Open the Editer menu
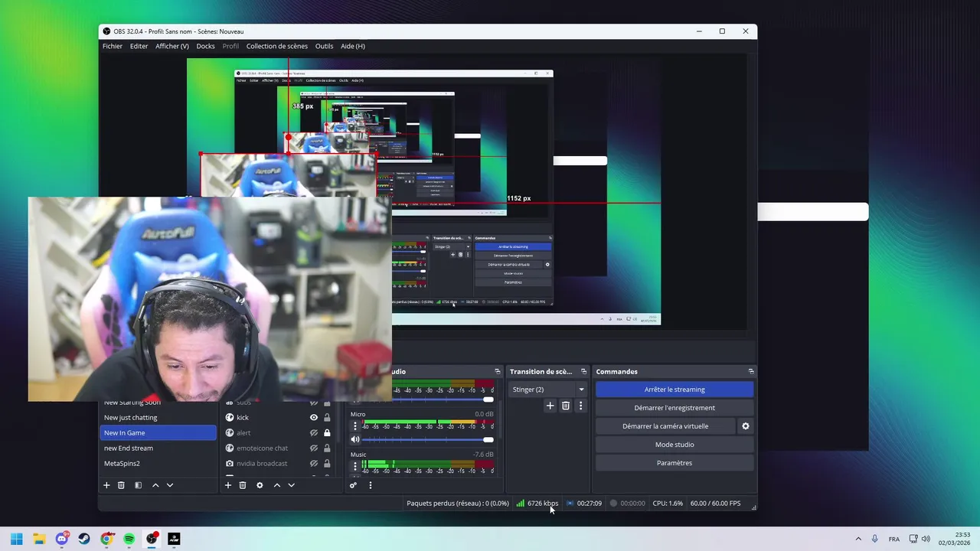Screen dimensions: 980x551 click(x=139, y=46)
